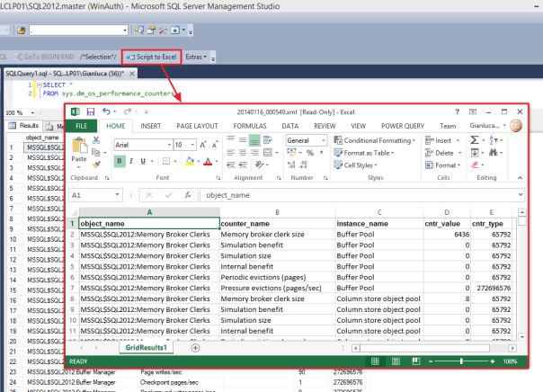
Task: Switch to the Results tab in SSMS
Action: coord(24,125)
